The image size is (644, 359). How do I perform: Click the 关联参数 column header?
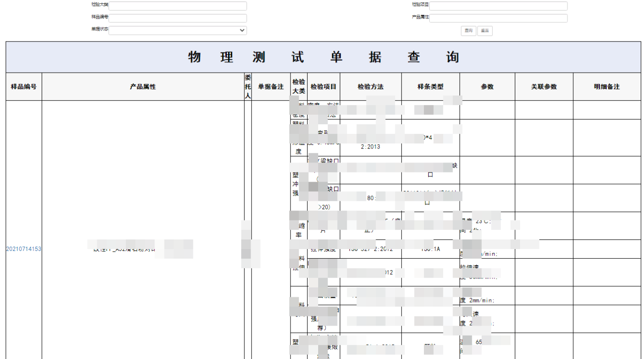click(544, 87)
